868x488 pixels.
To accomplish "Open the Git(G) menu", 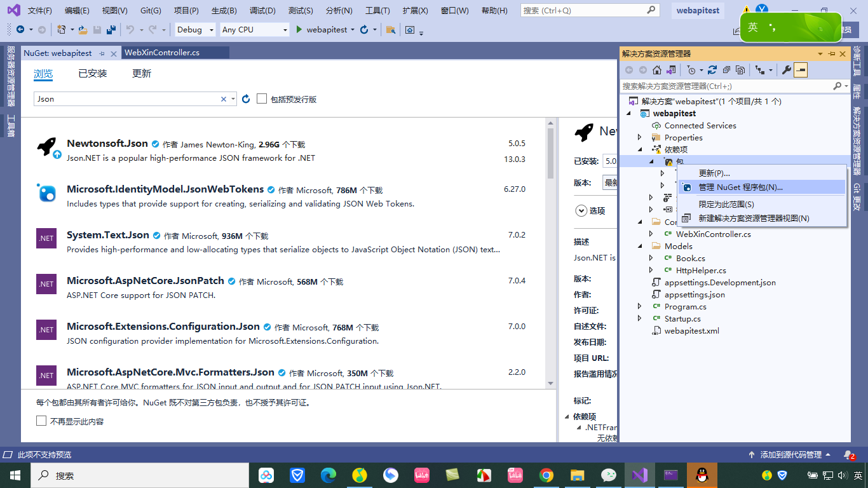I will pos(151,11).
